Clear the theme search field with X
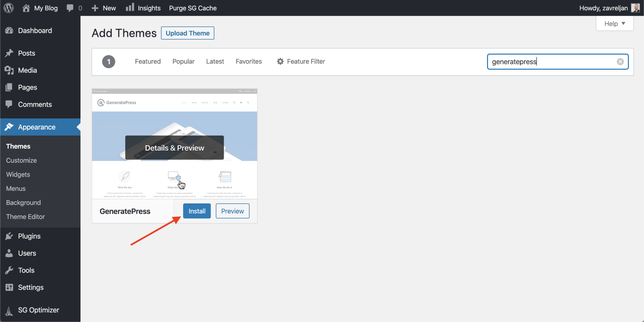This screenshot has height=322, width=644. coord(620,62)
